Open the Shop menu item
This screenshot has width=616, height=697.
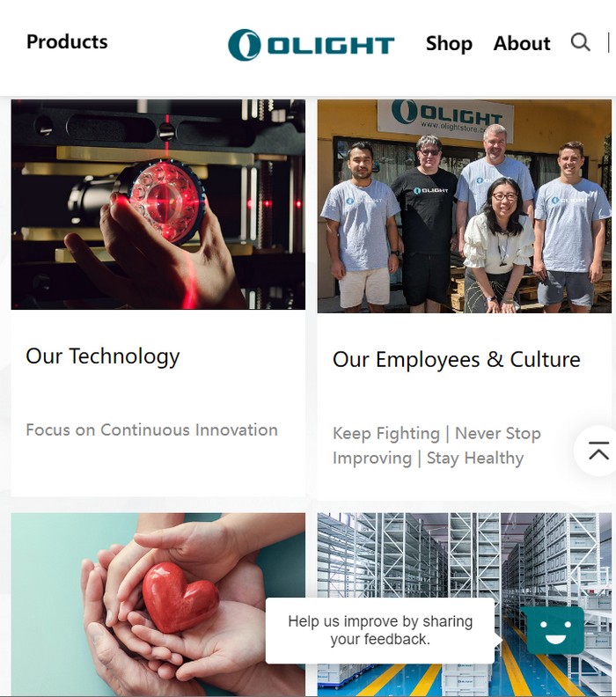449,44
